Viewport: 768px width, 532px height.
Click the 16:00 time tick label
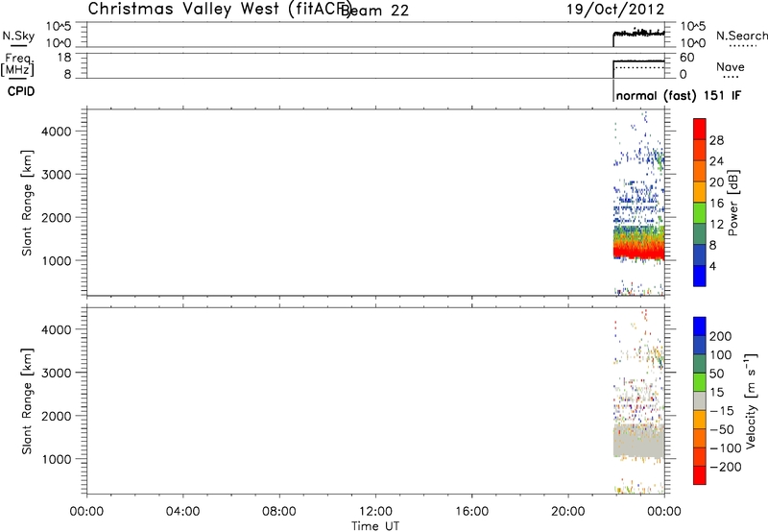471,512
